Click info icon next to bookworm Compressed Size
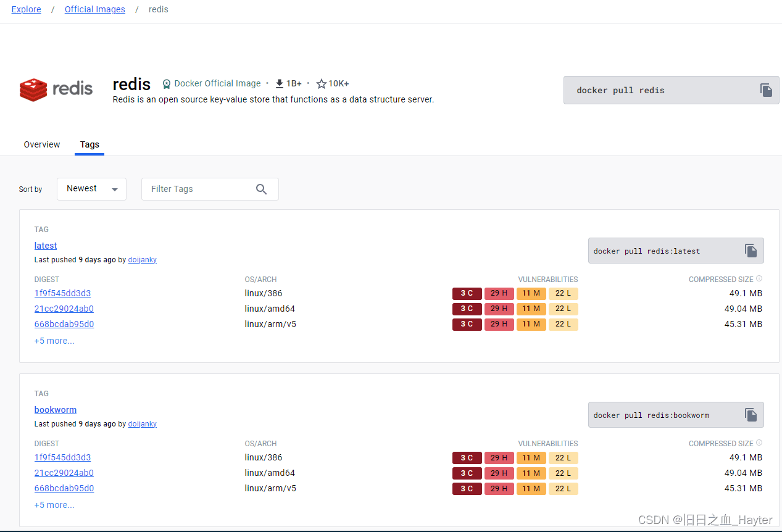This screenshot has width=782, height=532. (759, 443)
